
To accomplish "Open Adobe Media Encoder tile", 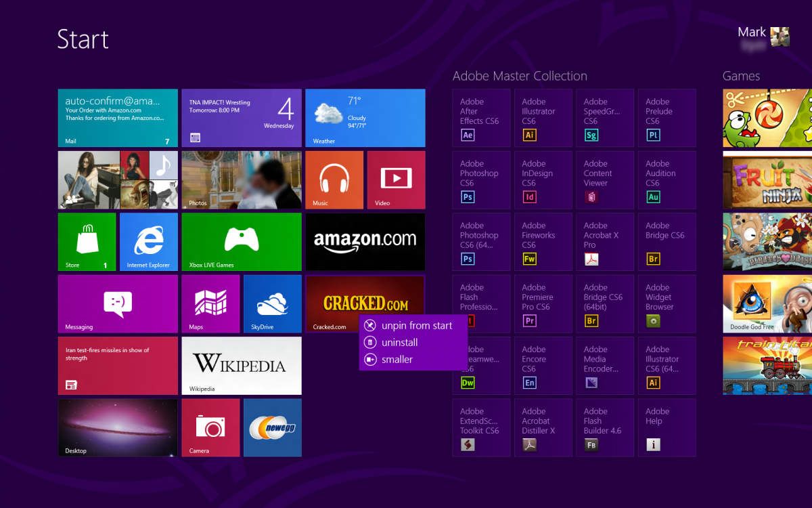I will click(606, 366).
